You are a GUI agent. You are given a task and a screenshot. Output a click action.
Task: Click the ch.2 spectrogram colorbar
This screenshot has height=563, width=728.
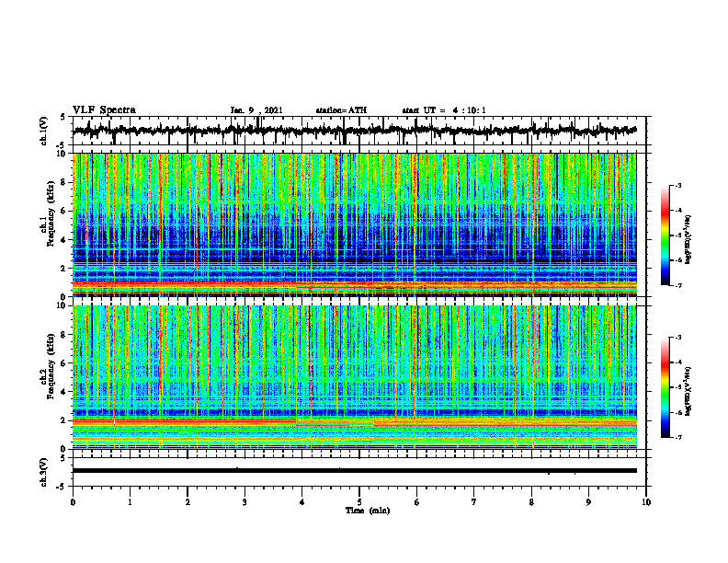pyautogui.click(x=665, y=387)
